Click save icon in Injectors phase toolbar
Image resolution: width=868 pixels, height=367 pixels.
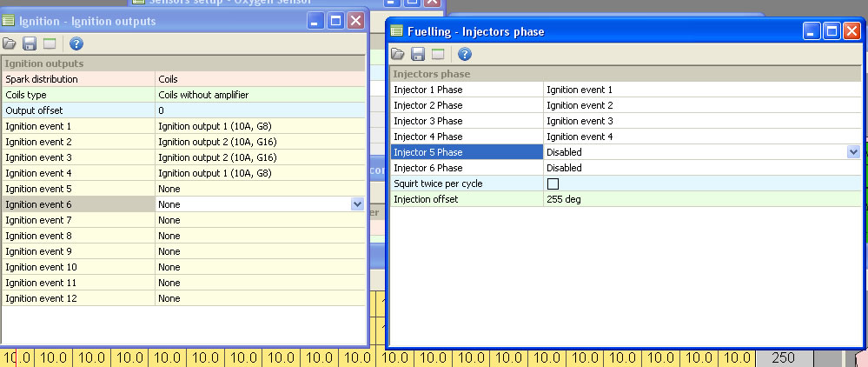[418, 55]
